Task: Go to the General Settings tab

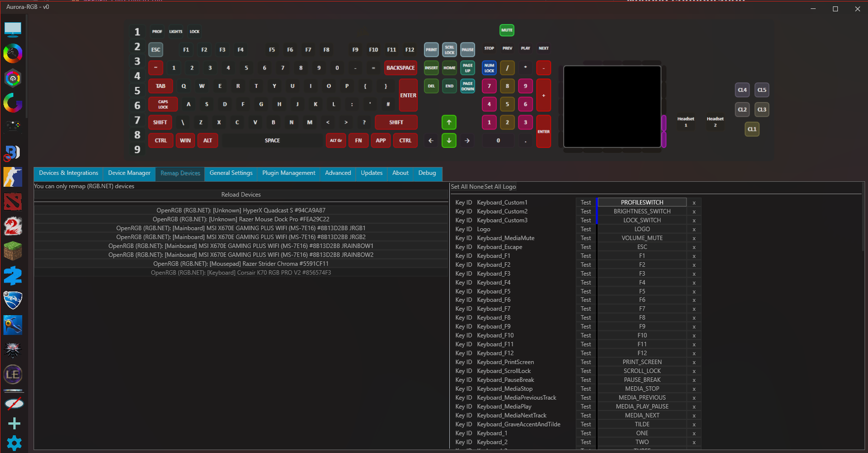Action: click(231, 173)
